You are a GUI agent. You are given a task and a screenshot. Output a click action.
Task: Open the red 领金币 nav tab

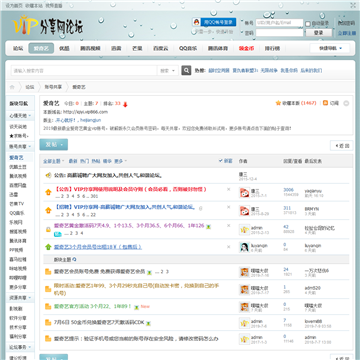point(246,48)
